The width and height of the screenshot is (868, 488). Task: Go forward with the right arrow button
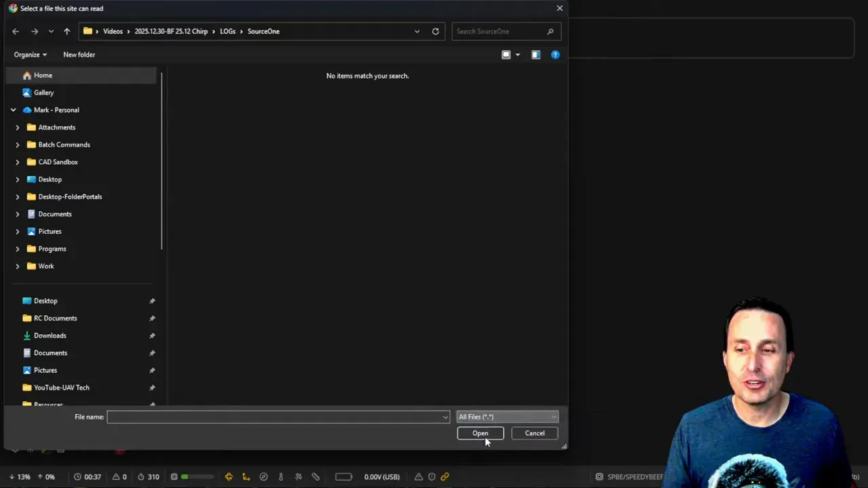[x=35, y=31]
